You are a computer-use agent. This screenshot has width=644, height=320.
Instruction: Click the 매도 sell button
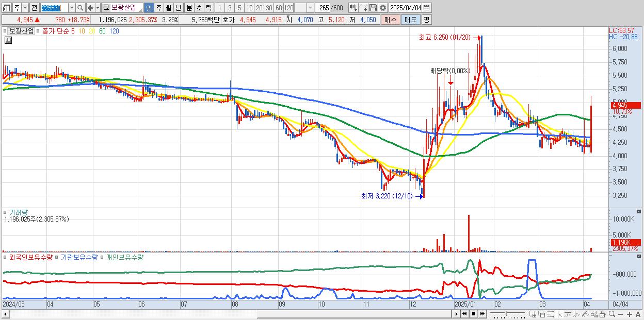tap(410, 20)
